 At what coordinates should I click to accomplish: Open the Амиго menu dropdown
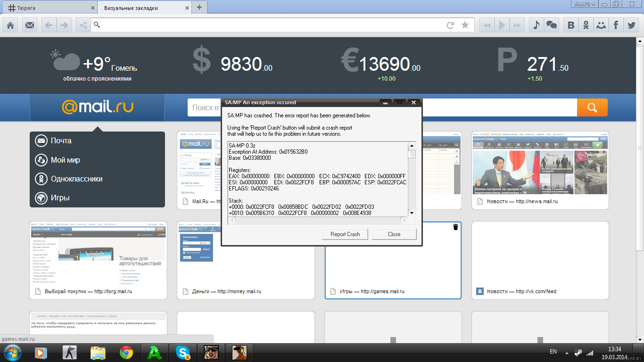point(585,4)
